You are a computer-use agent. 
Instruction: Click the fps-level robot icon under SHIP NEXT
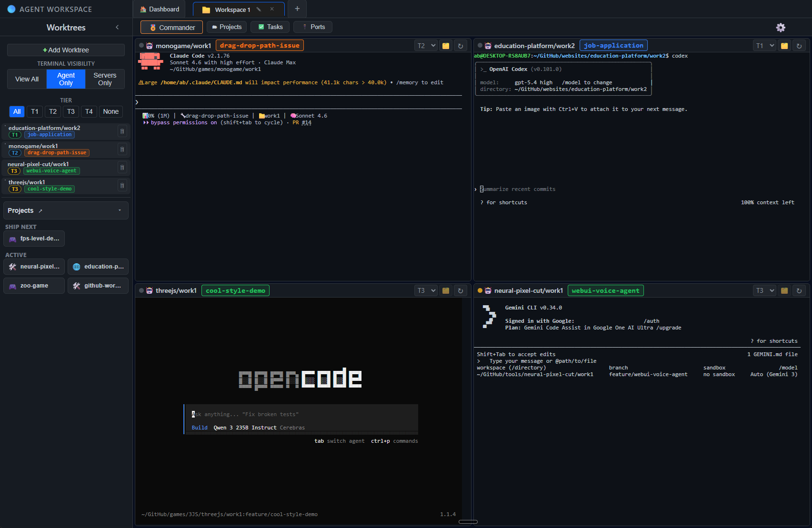click(x=12, y=239)
